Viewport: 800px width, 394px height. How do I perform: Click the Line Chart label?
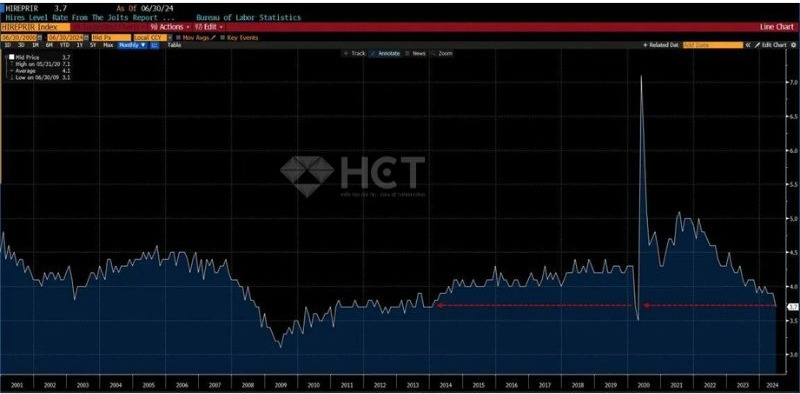777,27
